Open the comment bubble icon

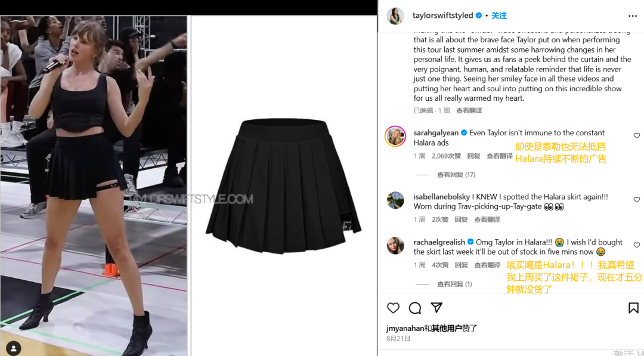[415, 308]
